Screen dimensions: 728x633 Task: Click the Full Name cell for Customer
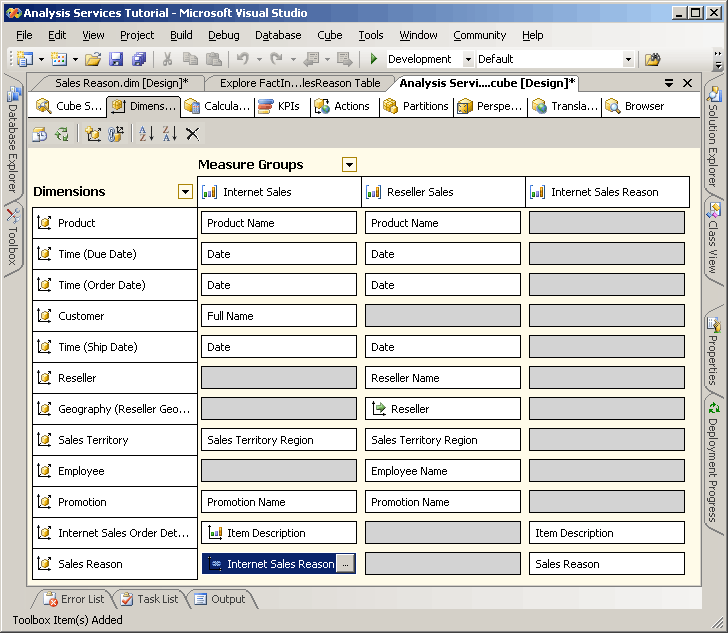click(x=279, y=316)
